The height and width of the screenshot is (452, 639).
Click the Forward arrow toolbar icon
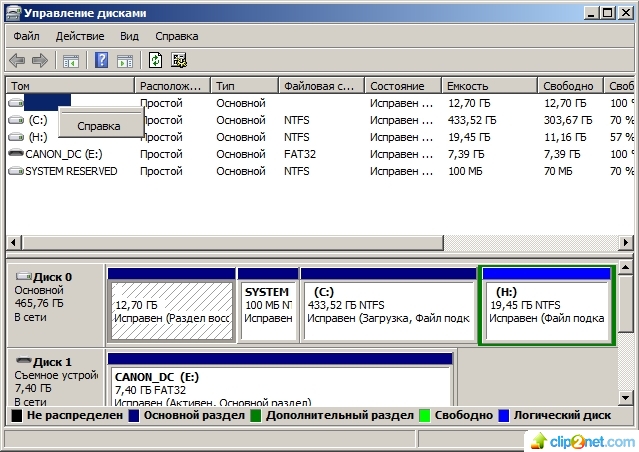40,60
